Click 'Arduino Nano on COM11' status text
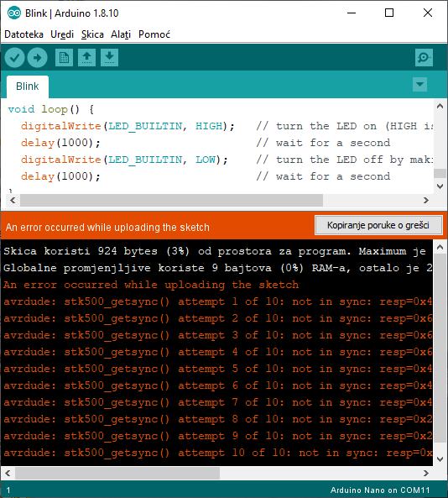Screen dimensions: 448x498 click(380, 490)
